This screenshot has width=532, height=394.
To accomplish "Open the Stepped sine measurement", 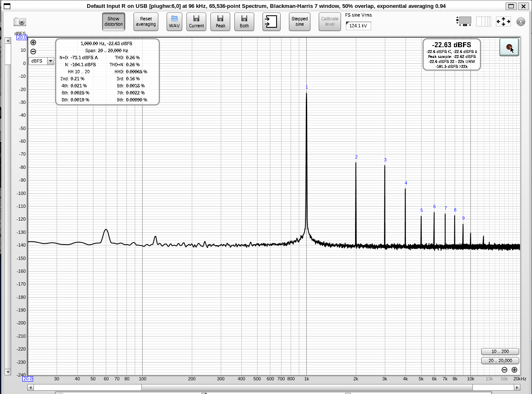I will (x=300, y=22).
